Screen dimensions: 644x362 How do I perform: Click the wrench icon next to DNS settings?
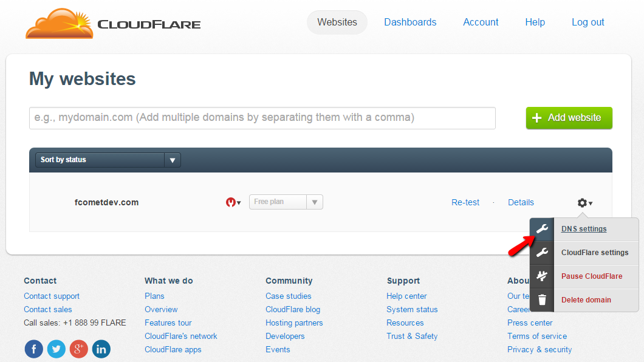coord(542,229)
